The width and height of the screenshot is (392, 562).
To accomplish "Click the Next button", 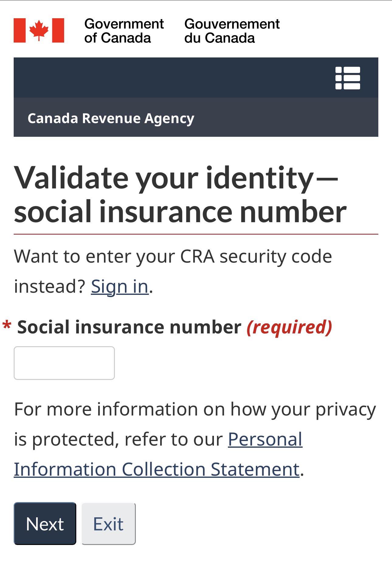I will (45, 523).
